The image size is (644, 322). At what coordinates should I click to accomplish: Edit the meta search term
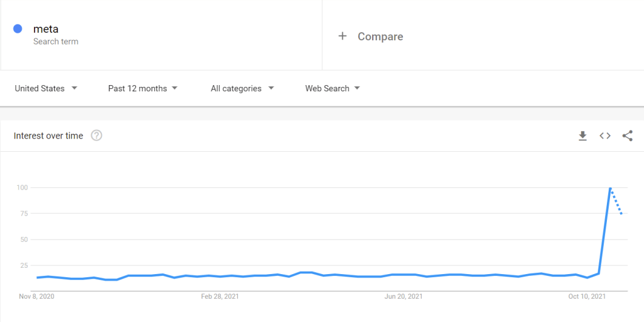[46, 29]
